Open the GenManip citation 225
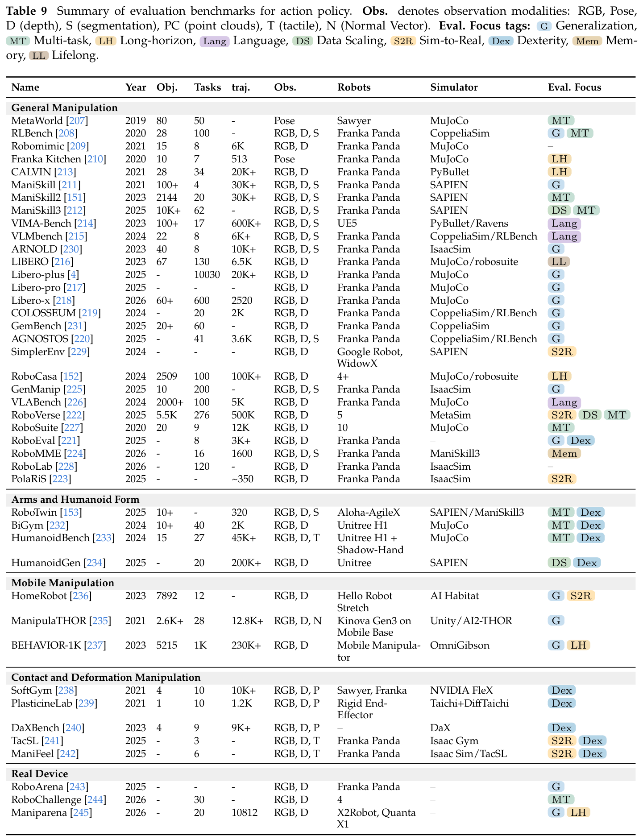This screenshot has width=643, height=840. (74, 389)
